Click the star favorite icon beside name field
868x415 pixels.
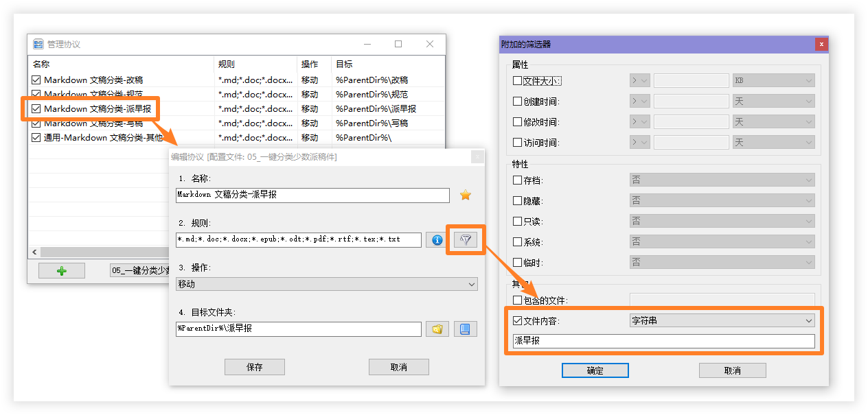pos(466,195)
